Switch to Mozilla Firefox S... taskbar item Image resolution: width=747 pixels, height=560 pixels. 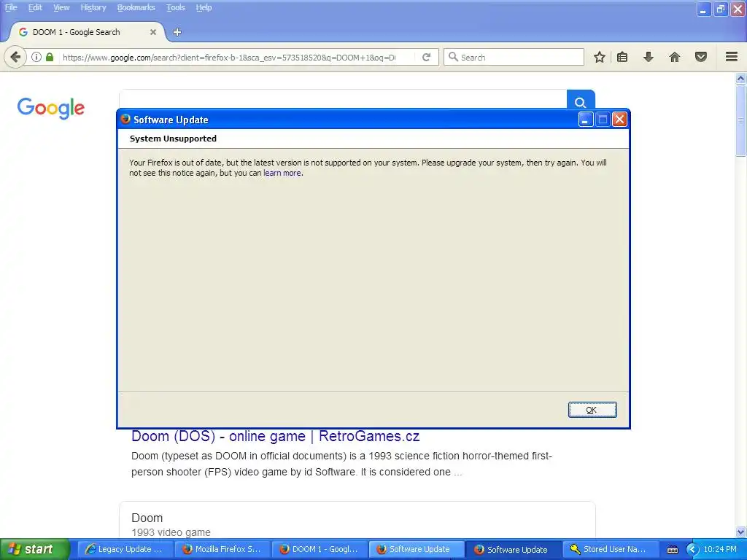(223, 549)
